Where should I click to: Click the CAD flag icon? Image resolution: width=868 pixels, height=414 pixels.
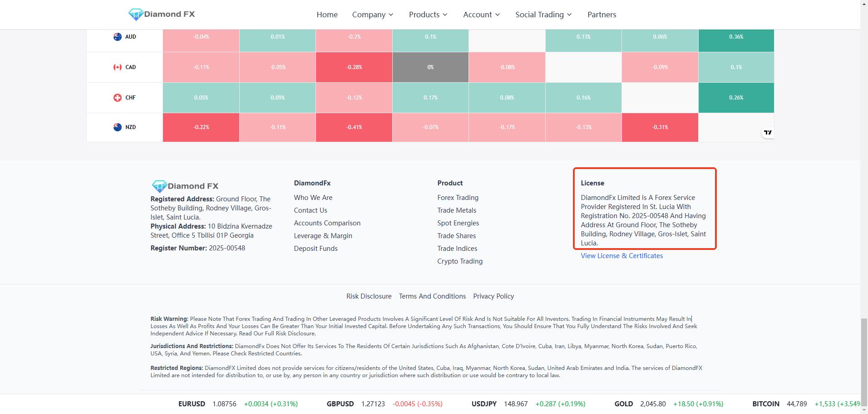(x=118, y=67)
